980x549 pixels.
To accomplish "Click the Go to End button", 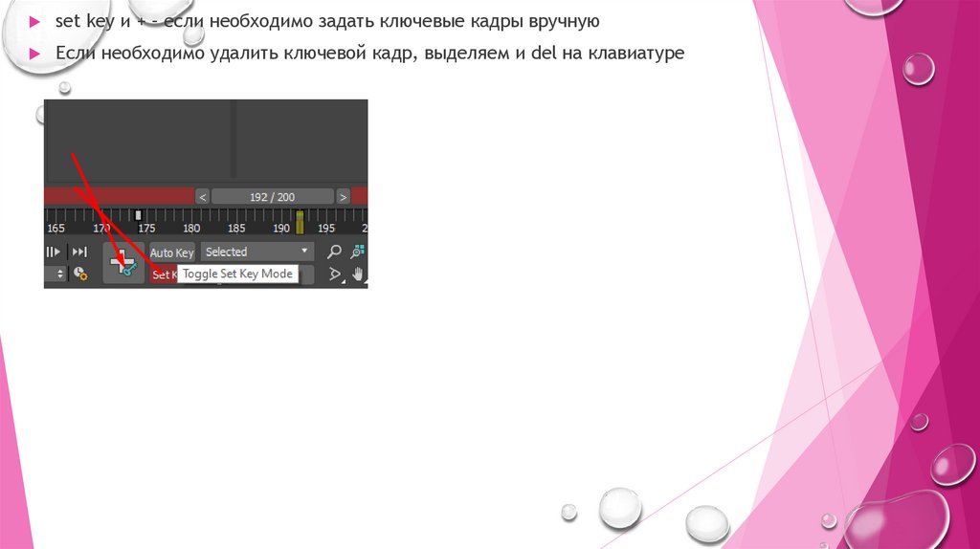I will click(79, 252).
